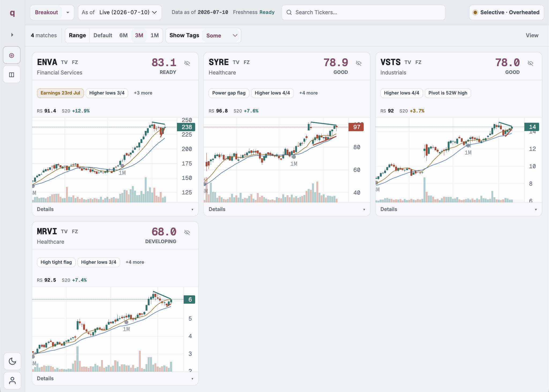549x392 pixels.
Task: Click the q logo icon
Action: [x=12, y=13]
